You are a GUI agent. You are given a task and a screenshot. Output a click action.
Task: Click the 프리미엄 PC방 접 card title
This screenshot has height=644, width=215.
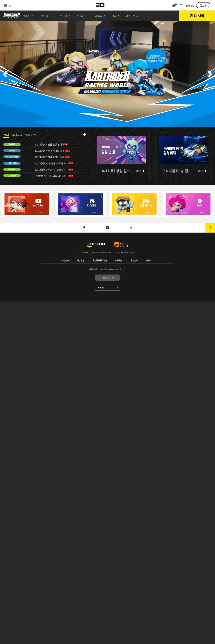pos(177,171)
